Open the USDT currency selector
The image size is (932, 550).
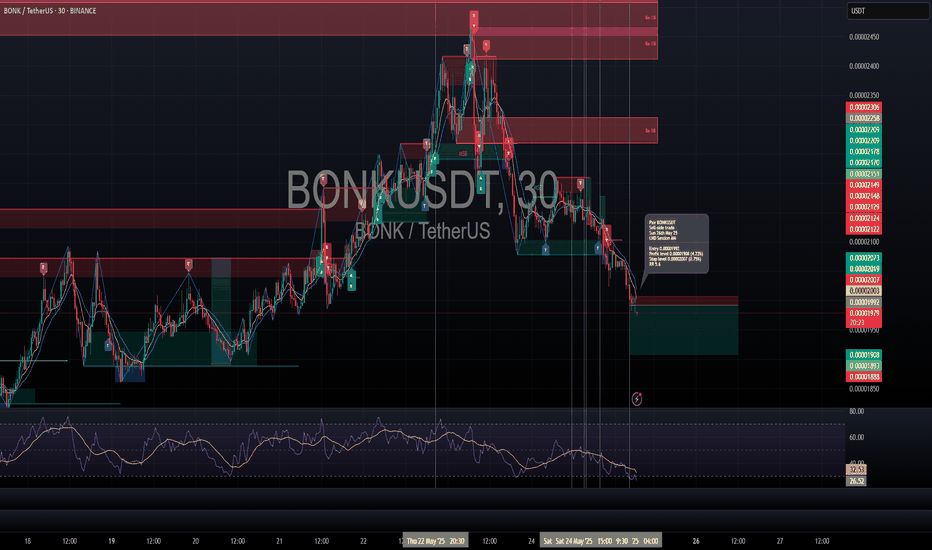[x=887, y=11]
